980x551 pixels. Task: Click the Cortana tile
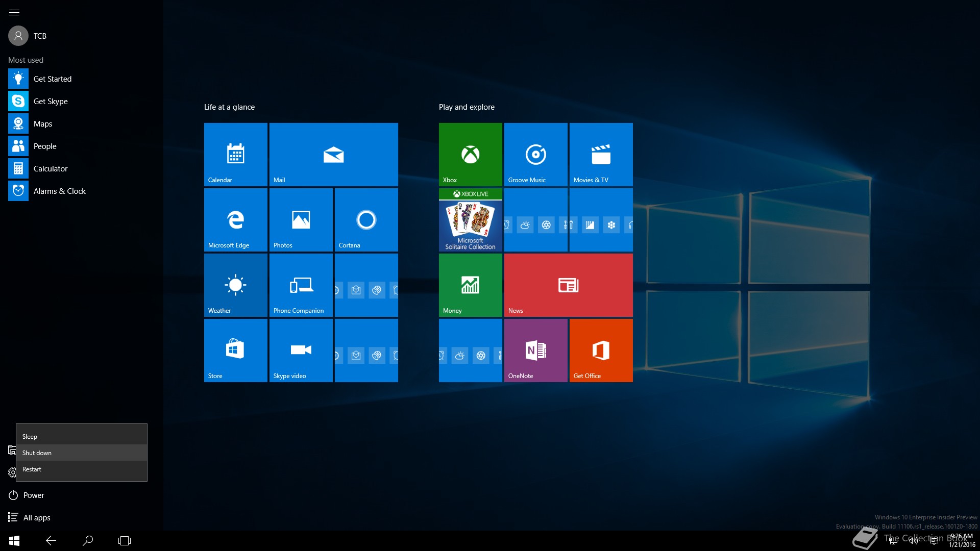pyautogui.click(x=366, y=219)
